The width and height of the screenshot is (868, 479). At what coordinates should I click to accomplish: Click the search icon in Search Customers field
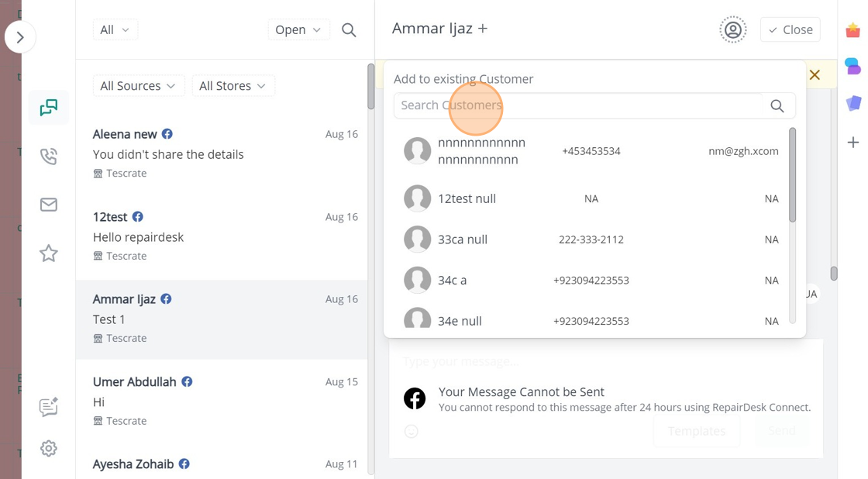pos(777,105)
